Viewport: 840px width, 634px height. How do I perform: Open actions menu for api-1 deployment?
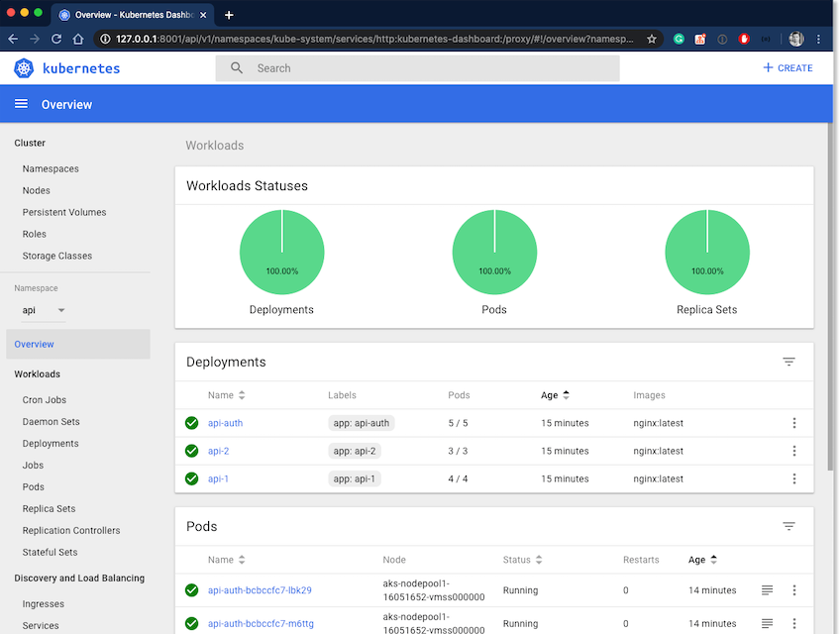tap(793, 478)
